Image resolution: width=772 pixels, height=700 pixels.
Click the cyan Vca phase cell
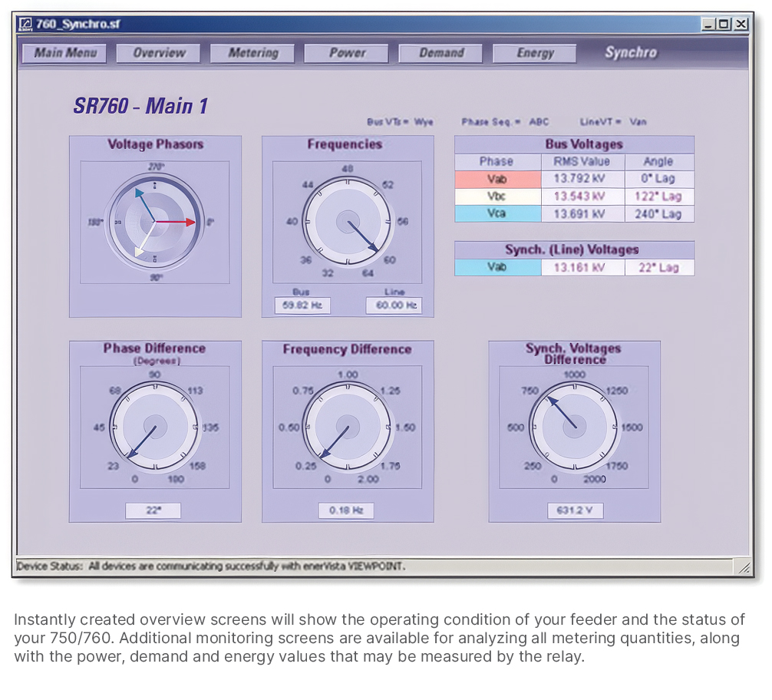coord(498,214)
